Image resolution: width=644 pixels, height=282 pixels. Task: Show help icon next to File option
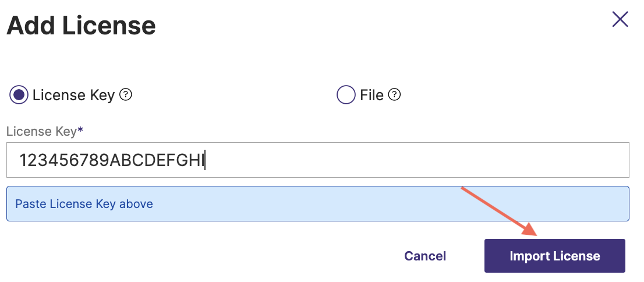click(x=395, y=94)
